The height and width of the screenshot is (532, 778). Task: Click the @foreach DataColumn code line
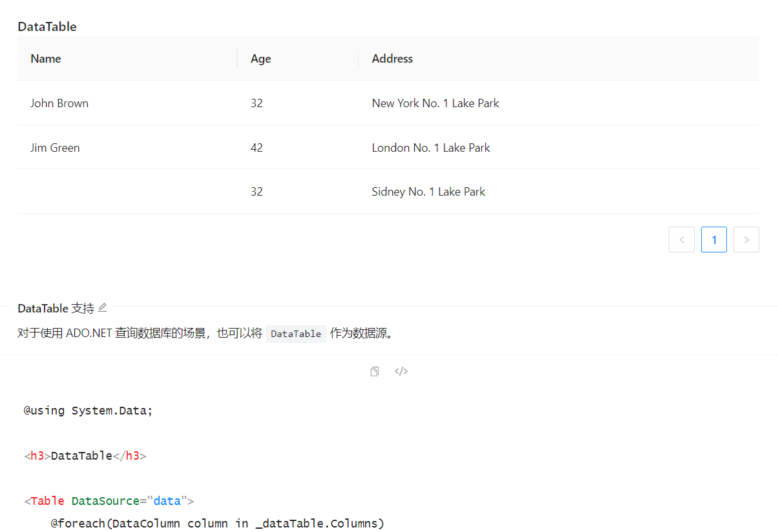point(218,524)
